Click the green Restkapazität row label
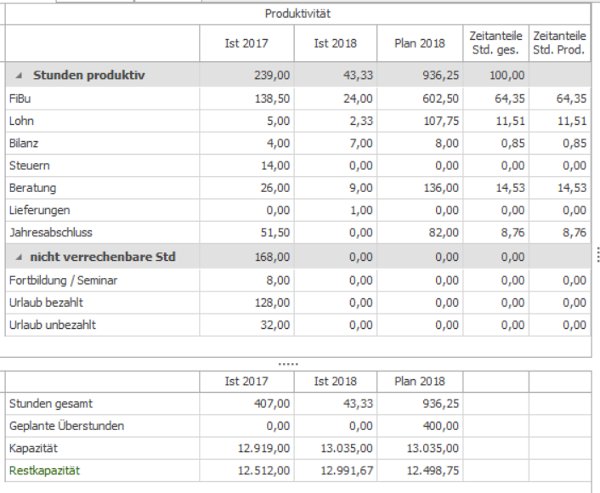 [44, 470]
